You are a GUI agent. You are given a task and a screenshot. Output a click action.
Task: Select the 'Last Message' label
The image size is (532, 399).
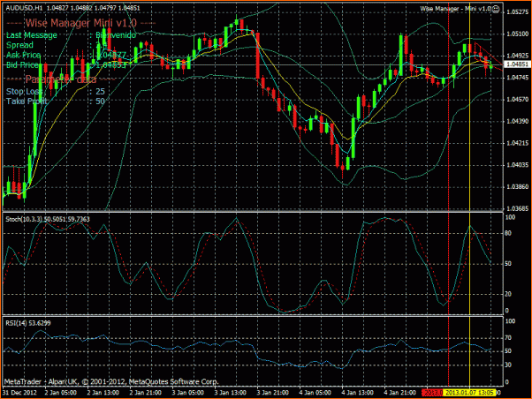(32, 35)
